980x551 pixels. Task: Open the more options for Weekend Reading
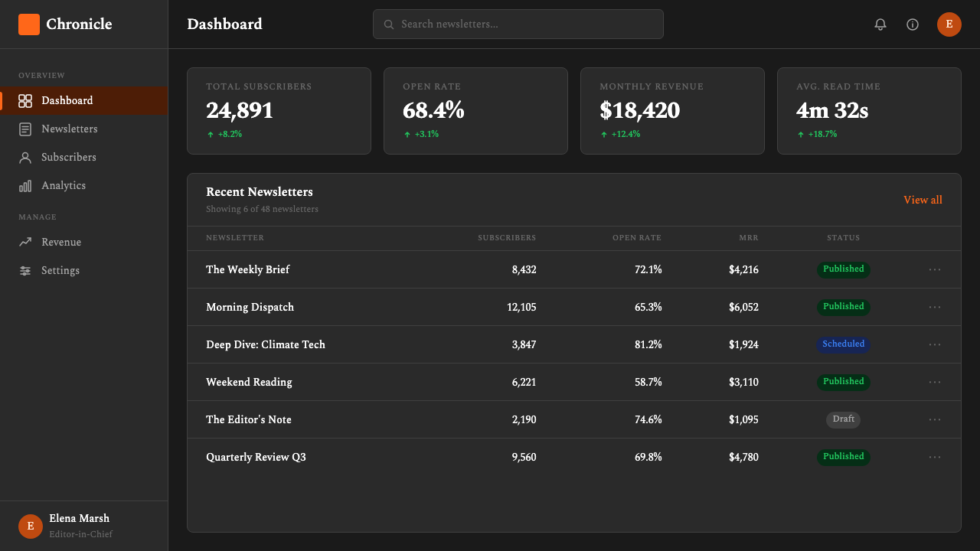pyautogui.click(x=935, y=382)
